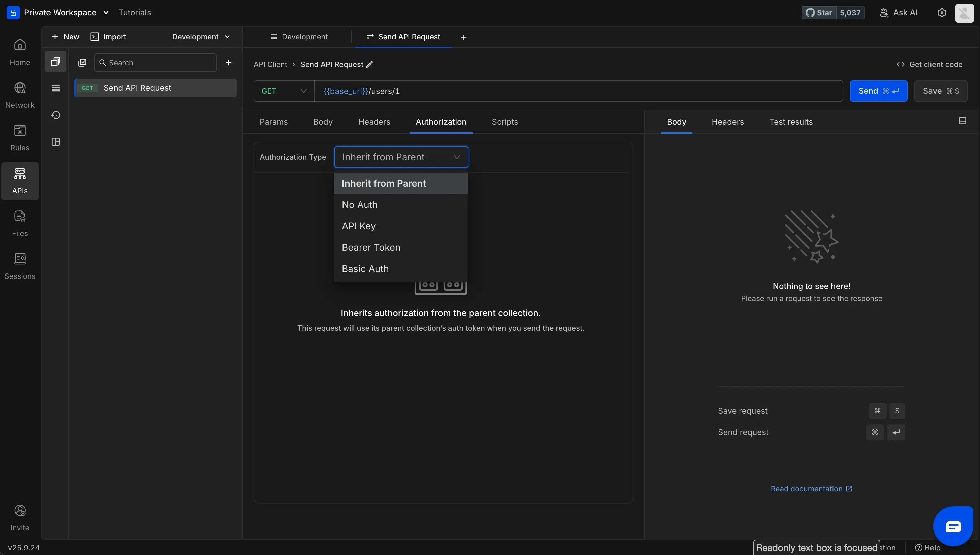Click the bulk-select checkbox icon near Search
Viewport: 980px width, 555px height.
click(82, 63)
